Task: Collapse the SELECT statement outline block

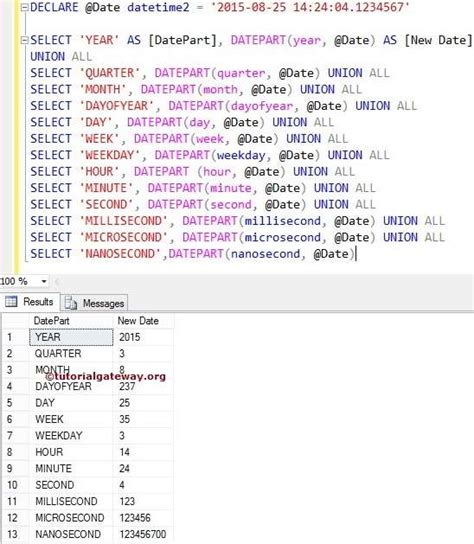Action: click(24, 40)
